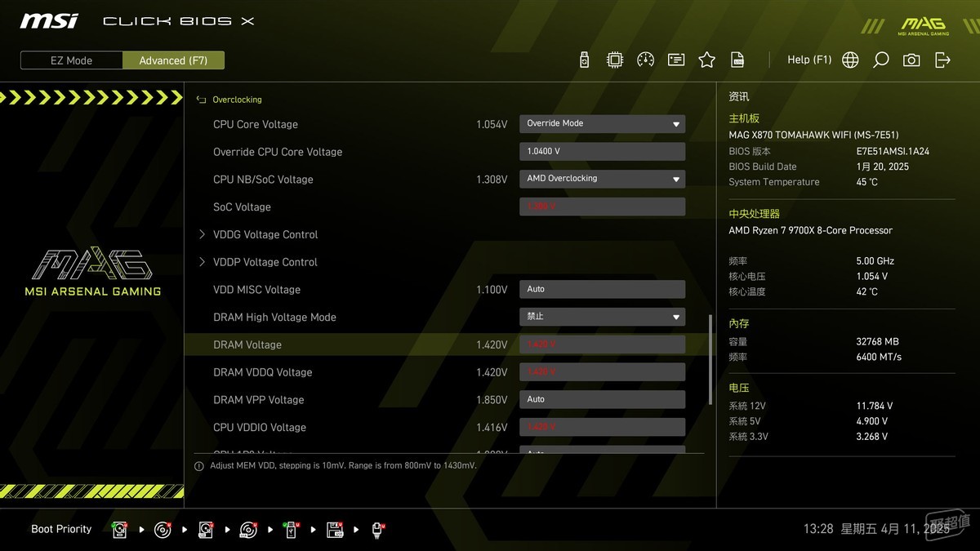Click the VDD MISC Voltage Auto field
Viewport: 980px width, 551px height.
pos(602,289)
